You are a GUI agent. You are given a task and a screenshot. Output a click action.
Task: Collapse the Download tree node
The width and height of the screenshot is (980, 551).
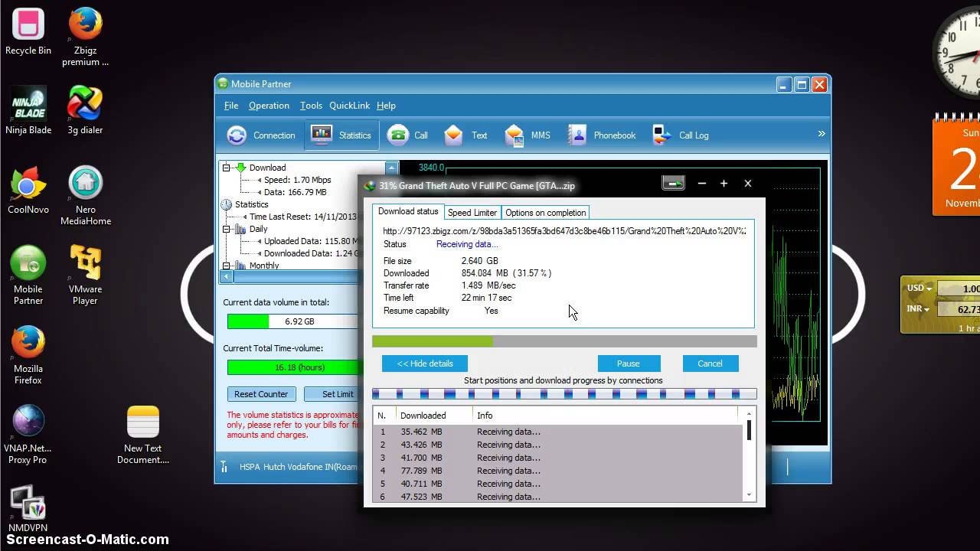(227, 168)
